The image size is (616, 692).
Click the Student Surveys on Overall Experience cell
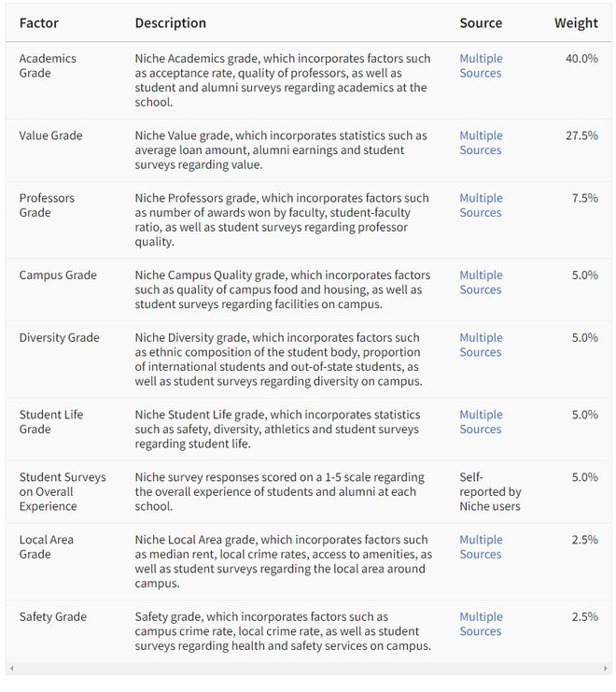pos(63,491)
